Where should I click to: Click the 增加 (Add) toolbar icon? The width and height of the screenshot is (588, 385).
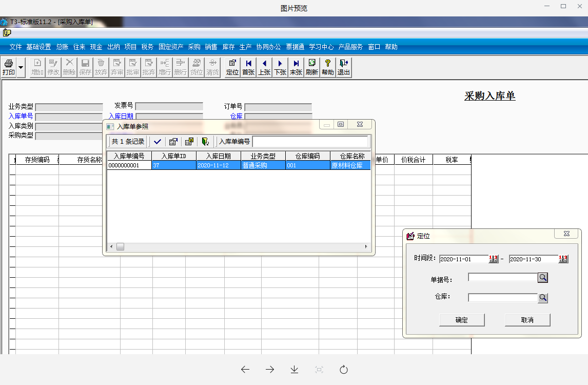pyautogui.click(x=37, y=68)
